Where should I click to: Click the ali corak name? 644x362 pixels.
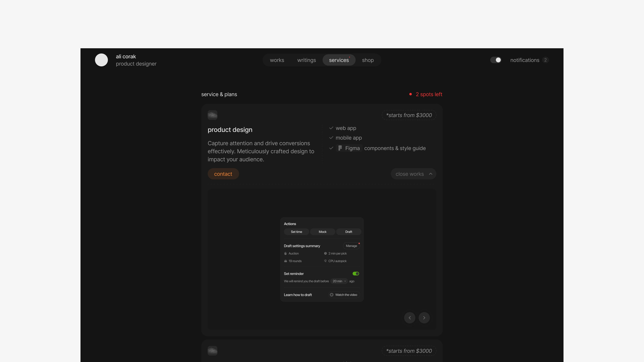coord(126,57)
